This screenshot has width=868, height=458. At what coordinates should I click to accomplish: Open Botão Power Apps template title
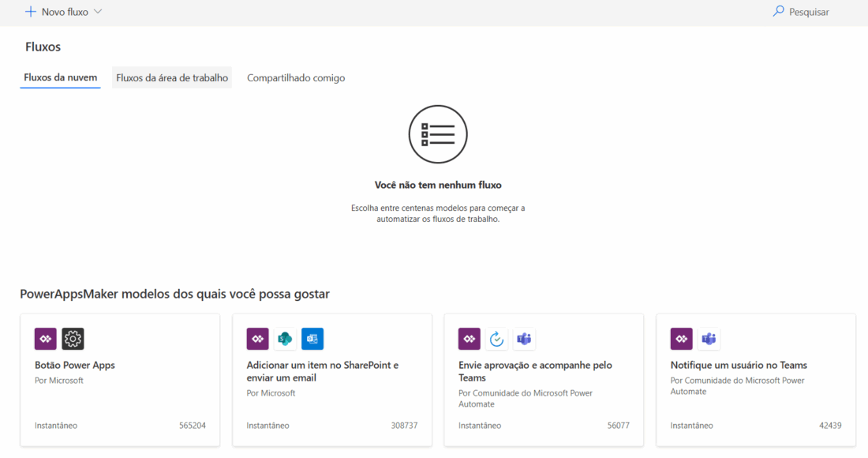(75, 365)
